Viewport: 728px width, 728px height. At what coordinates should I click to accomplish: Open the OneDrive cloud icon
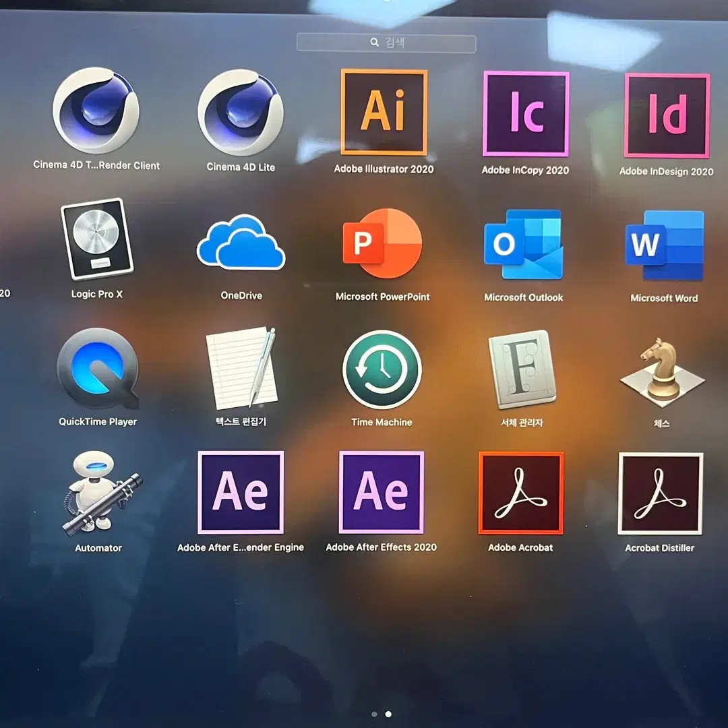click(241, 242)
